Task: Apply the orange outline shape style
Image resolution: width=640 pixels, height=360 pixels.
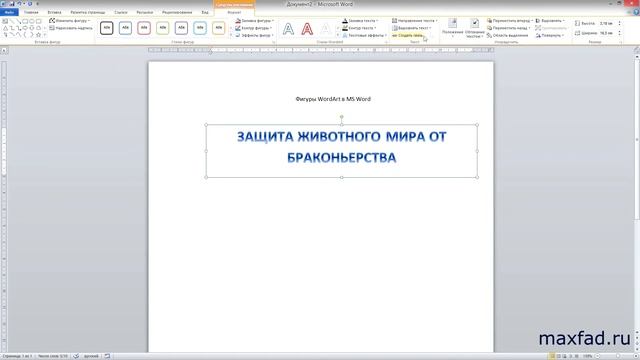Action: [x=219, y=28]
